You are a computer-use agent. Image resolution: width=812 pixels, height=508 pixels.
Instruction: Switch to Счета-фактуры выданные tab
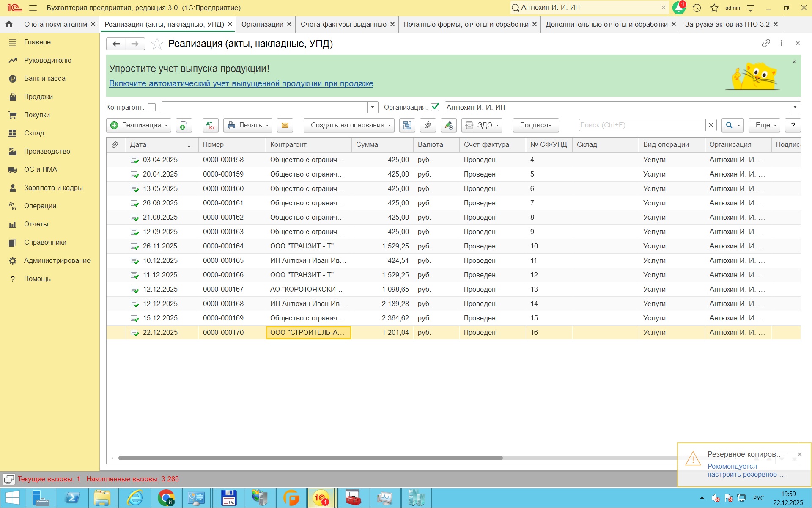(343, 25)
